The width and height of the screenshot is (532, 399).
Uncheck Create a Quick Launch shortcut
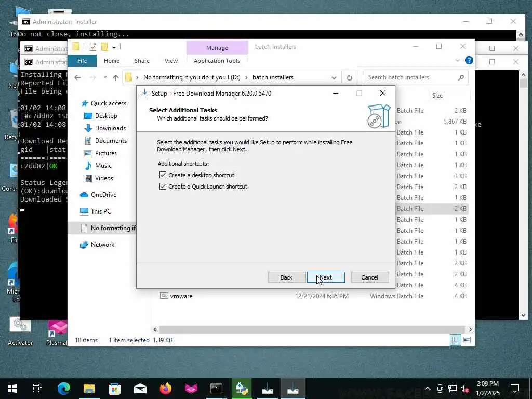tap(163, 187)
